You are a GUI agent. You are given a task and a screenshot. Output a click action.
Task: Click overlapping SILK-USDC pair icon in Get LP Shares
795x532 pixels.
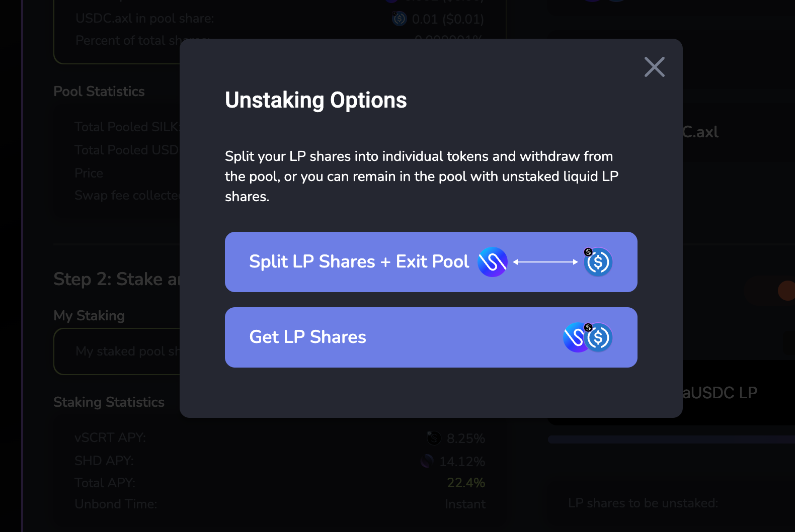(x=587, y=337)
